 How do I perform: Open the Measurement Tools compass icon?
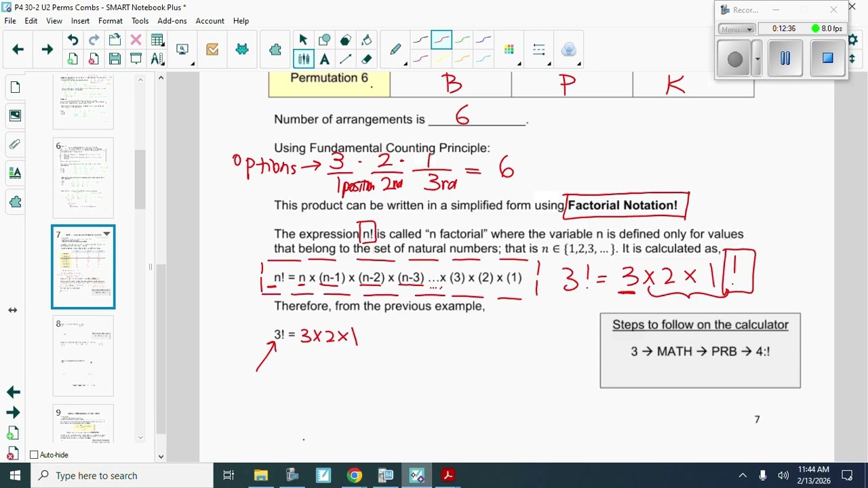pyautogui.click(x=157, y=59)
